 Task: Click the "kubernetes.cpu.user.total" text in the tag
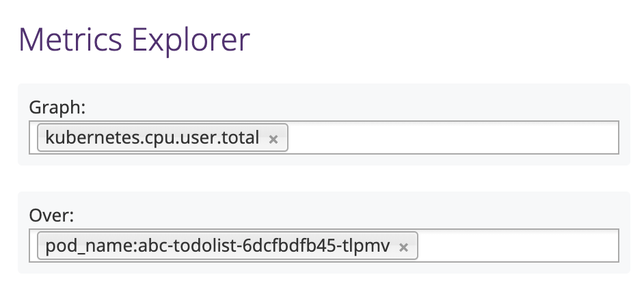click(152, 137)
